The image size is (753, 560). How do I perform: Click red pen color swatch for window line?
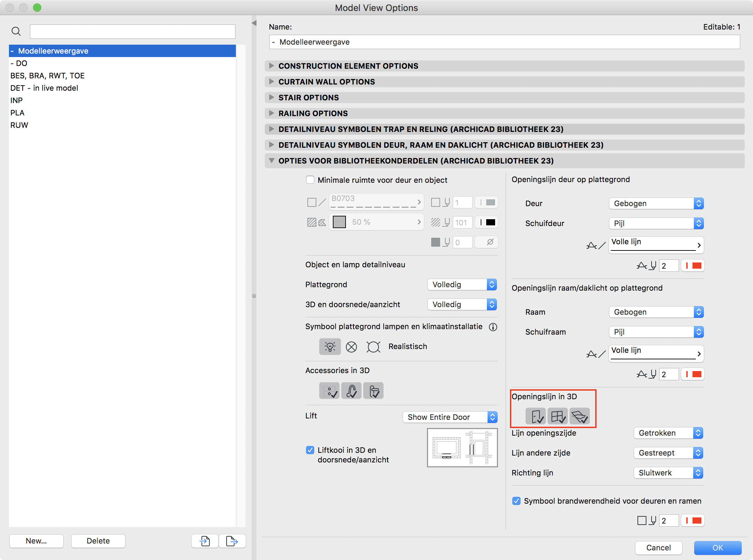click(x=693, y=374)
